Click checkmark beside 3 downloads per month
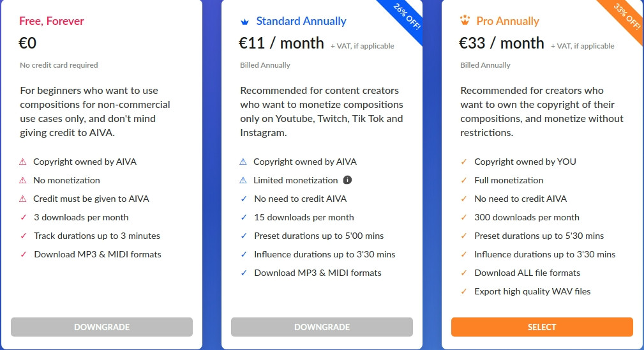Image resolution: width=644 pixels, height=350 pixels. (x=24, y=217)
